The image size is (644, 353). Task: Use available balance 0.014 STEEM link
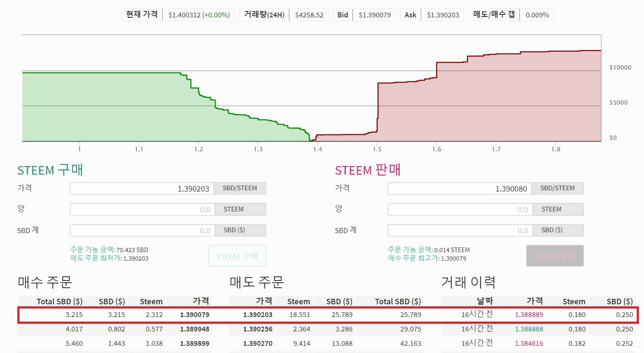point(429,250)
